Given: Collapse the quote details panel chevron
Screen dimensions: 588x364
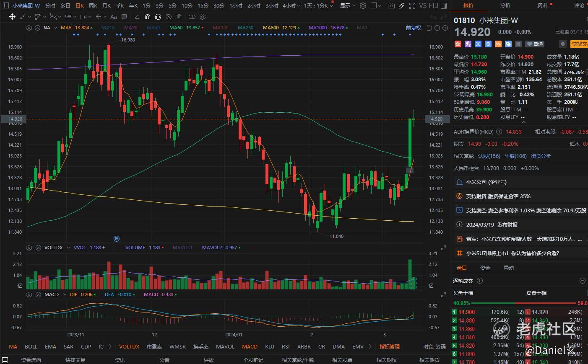Looking at the screenshot, I should (x=523, y=122).
